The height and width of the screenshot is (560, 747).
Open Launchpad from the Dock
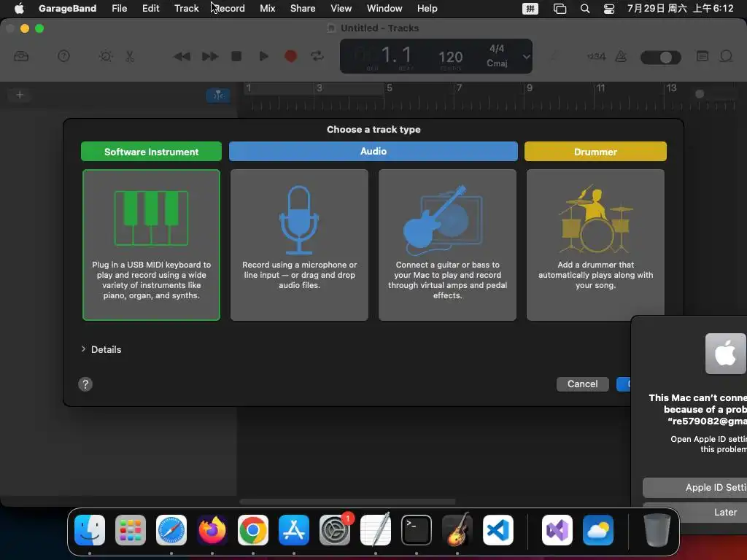click(131, 530)
